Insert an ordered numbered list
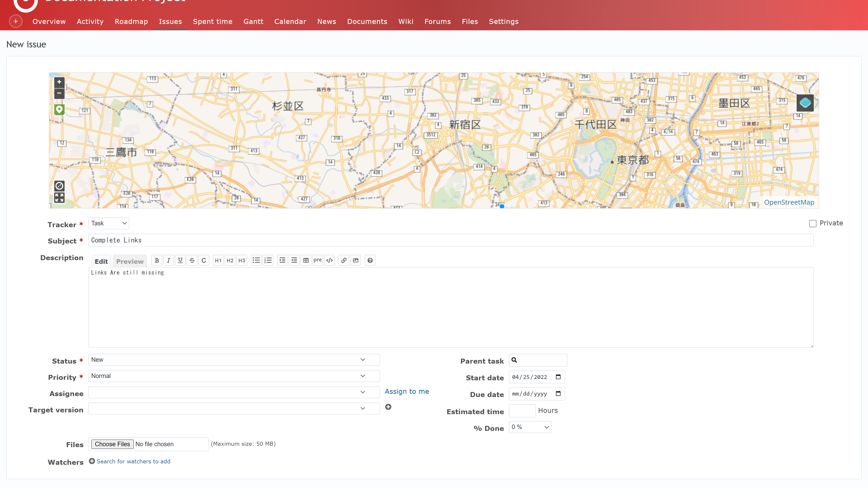This screenshot has height=488, width=868. tap(268, 260)
